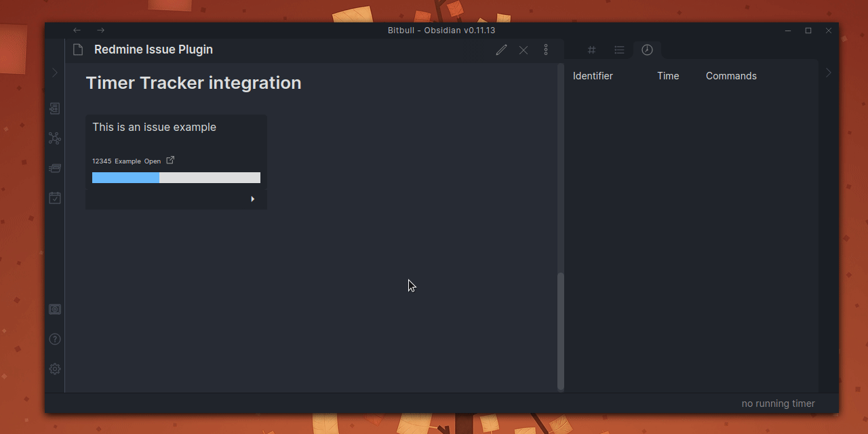Open the graph view icon
The height and width of the screenshot is (434, 868).
pos(55,138)
